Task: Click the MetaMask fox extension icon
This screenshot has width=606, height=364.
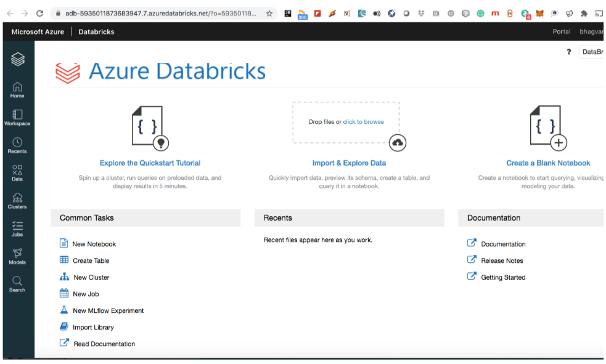Action: tap(539, 14)
